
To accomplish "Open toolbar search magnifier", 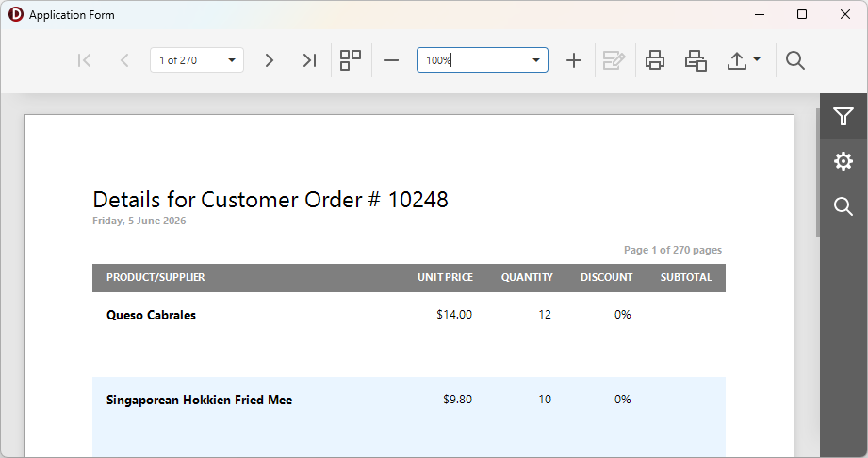I will coord(794,60).
